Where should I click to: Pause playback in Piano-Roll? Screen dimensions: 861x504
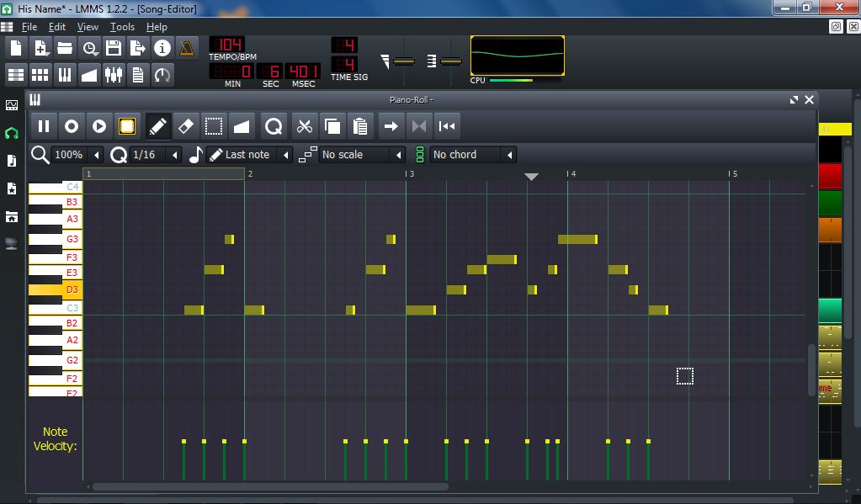[x=44, y=126]
